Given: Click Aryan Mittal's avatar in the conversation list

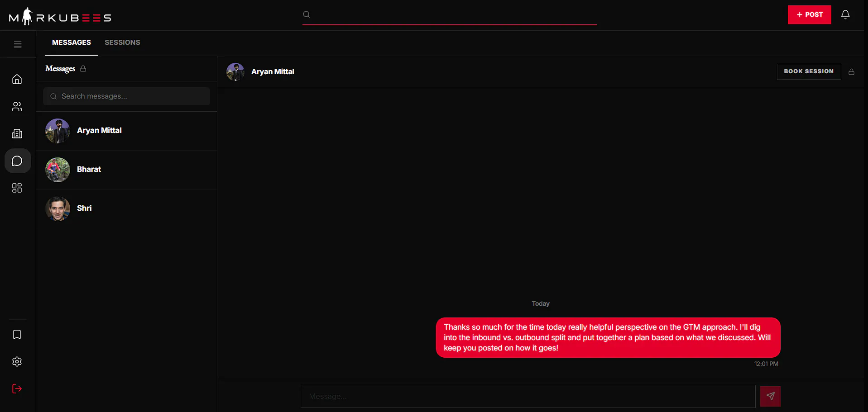Looking at the screenshot, I should [x=58, y=131].
